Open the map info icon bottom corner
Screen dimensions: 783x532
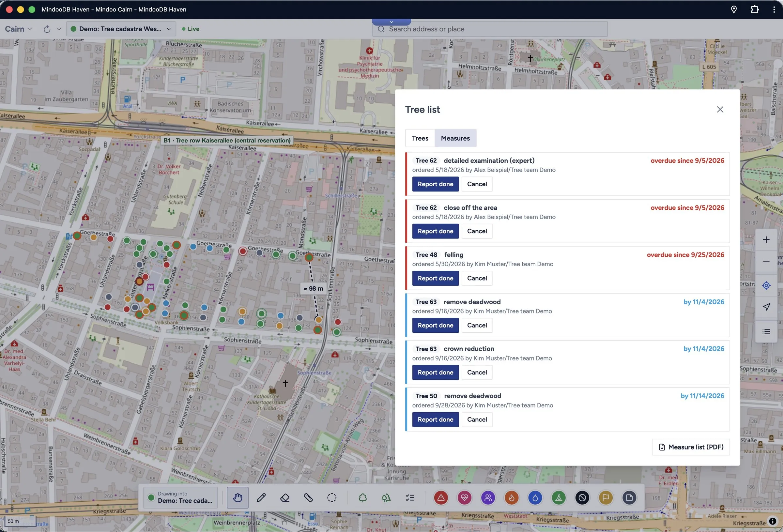(773, 521)
